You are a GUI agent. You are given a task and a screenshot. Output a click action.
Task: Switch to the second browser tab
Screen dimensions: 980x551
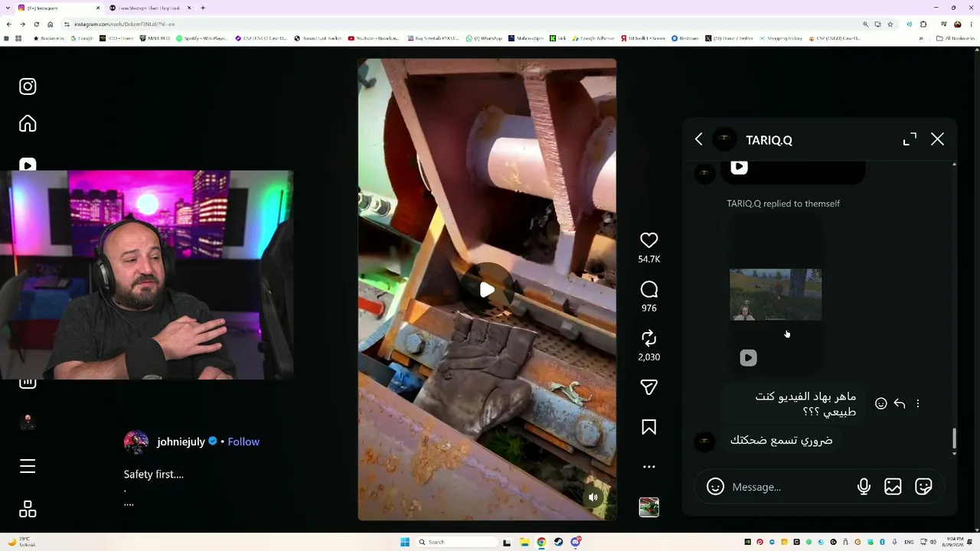pos(150,8)
